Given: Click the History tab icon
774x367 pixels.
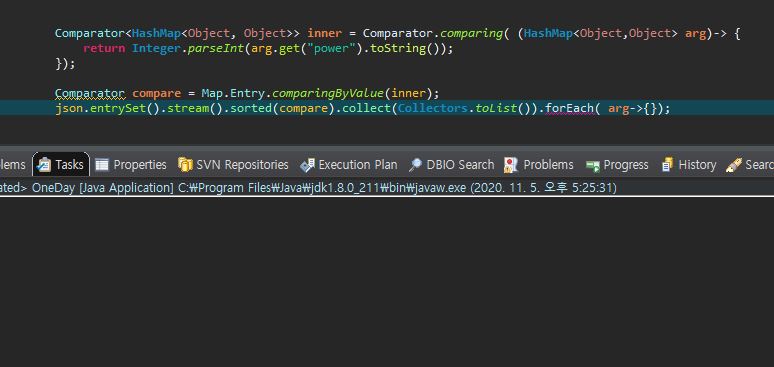Looking at the screenshot, I should point(667,164).
